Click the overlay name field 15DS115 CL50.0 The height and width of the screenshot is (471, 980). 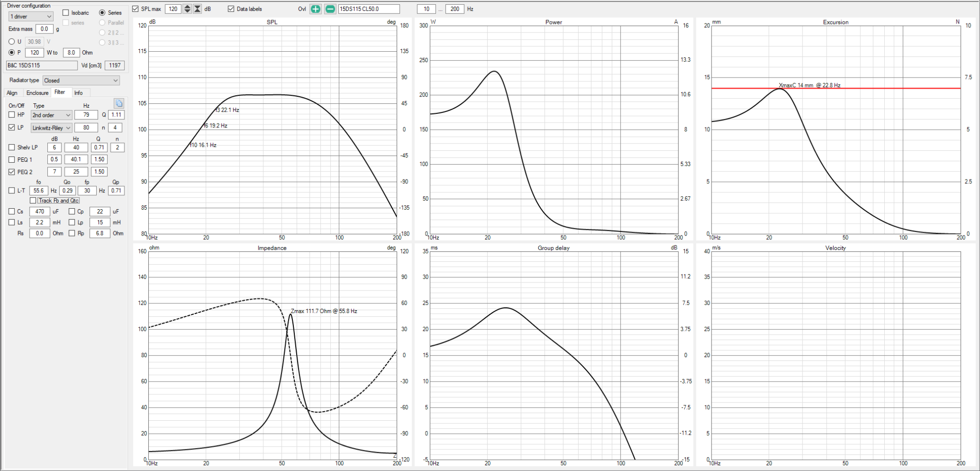(368, 9)
